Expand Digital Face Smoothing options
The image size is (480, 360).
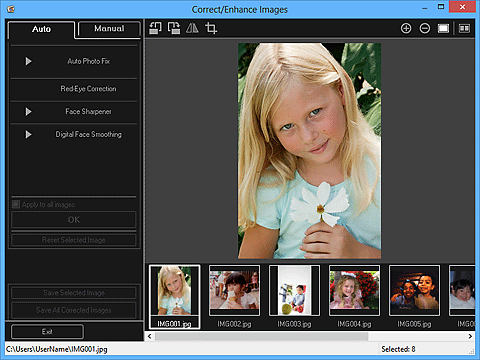[28, 134]
